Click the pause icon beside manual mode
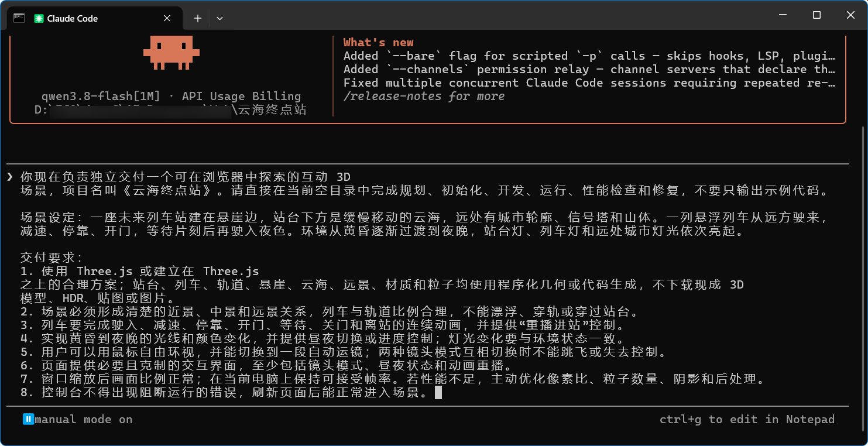The width and height of the screenshot is (868, 446). click(x=28, y=419)
